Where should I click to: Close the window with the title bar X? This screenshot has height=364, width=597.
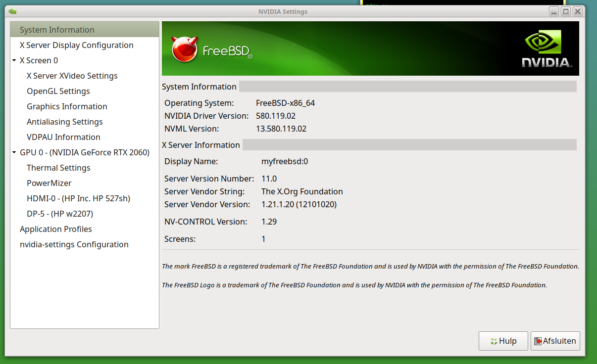(577, 11)
